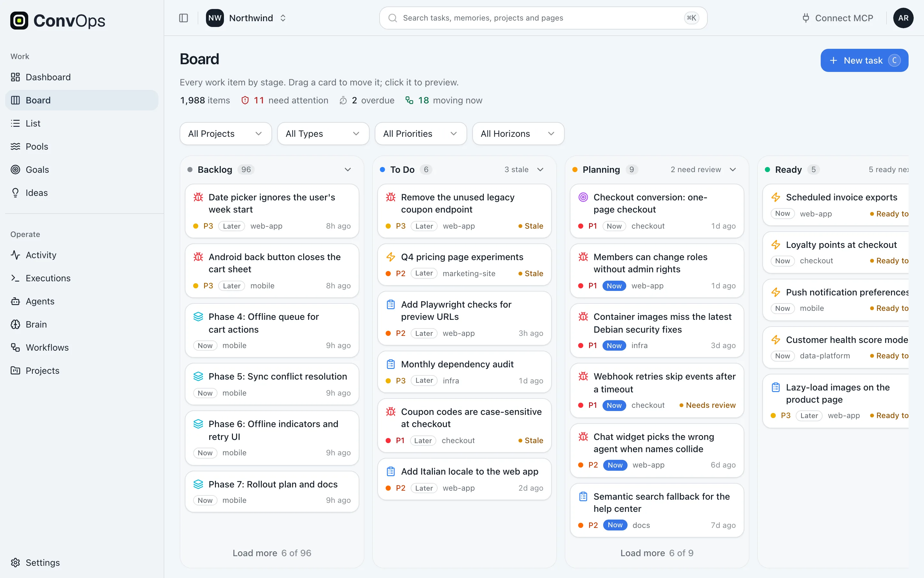Open the AR user avatar
The height and width of the screenshot is (578, 924).
[x=903, y=18]
